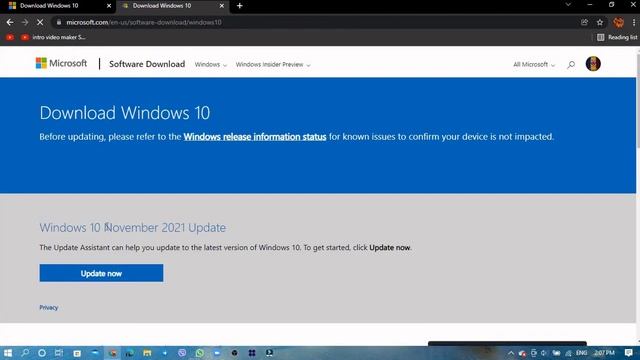Click the site search magnifier icon
The image size is (640, 360).
tap(571, 64)
